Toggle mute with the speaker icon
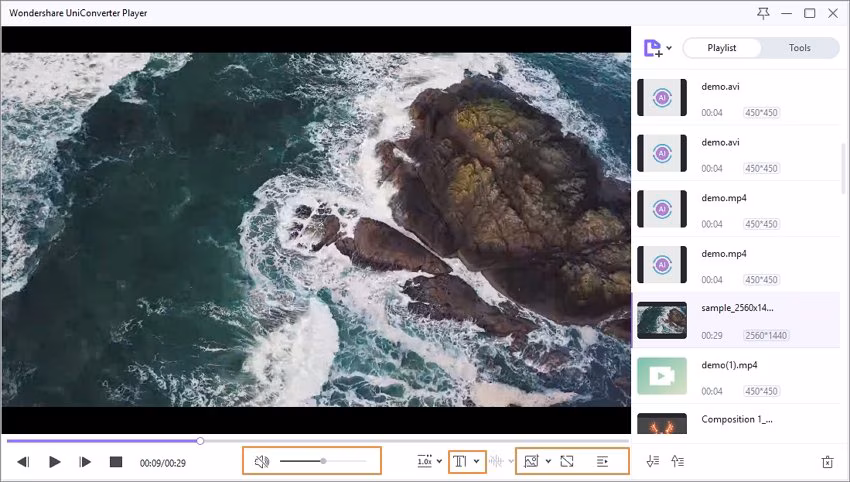 tap(262, 461)
